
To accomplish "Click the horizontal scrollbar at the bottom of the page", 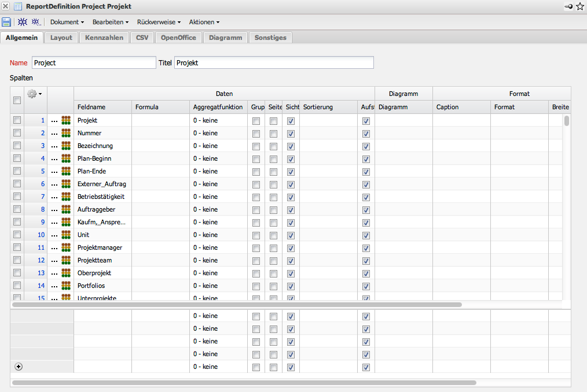I will pos(243,382).
